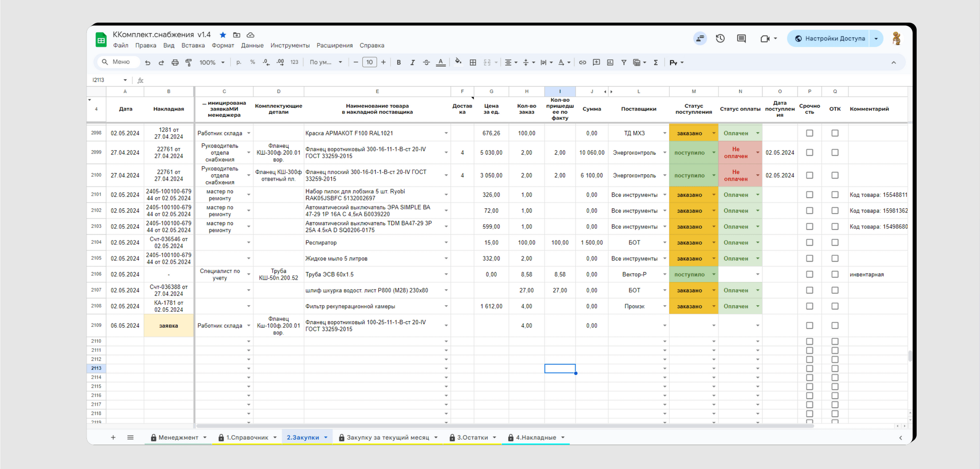Image resolution: width=980 pixels, height=469 pixels.
Task: Tick the ОТК checkbox for row 2109
Action: (835, 326)
